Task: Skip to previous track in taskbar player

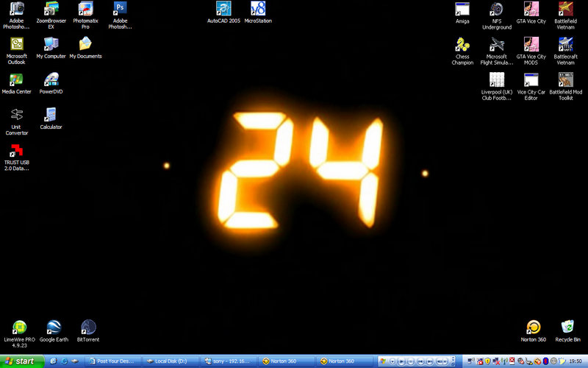Action: (420, 361)
